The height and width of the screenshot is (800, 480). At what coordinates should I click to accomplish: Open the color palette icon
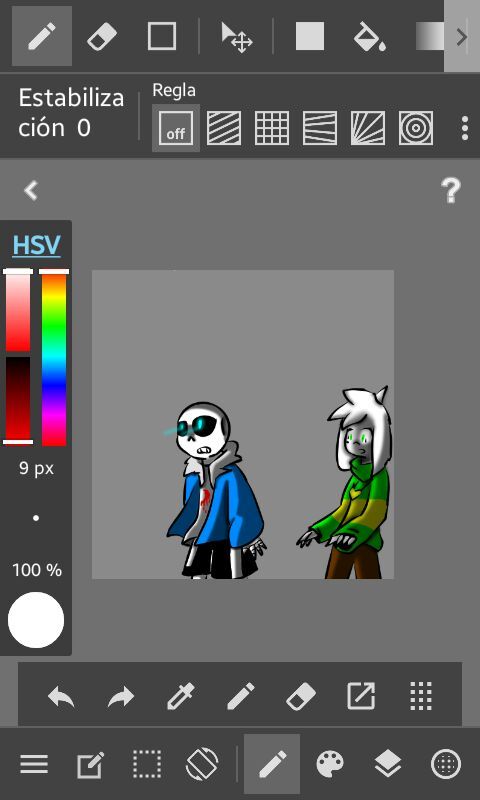[x=330, y=764]
